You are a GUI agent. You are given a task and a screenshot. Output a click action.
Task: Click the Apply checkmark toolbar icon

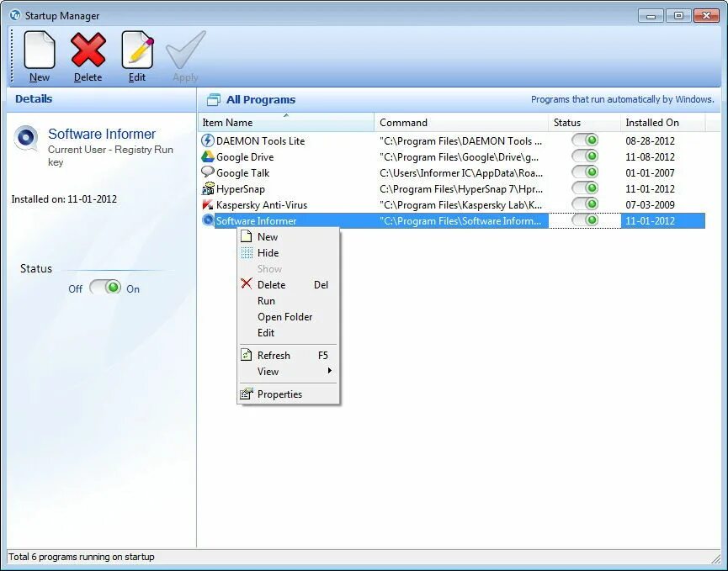(186, 50)
